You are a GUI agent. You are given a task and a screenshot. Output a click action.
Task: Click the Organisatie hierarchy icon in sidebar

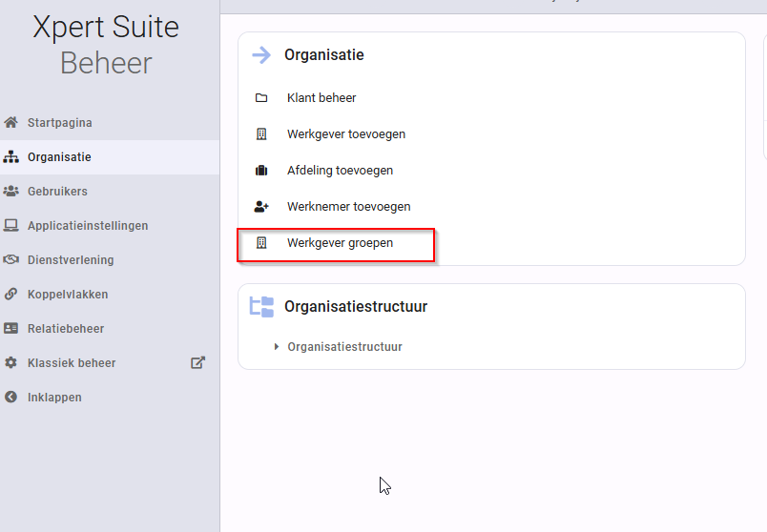pos(10,157)
